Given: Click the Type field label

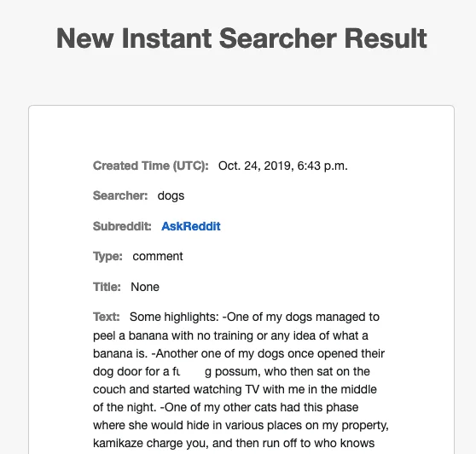Looking at the screenshot, I should click(107, 257).
